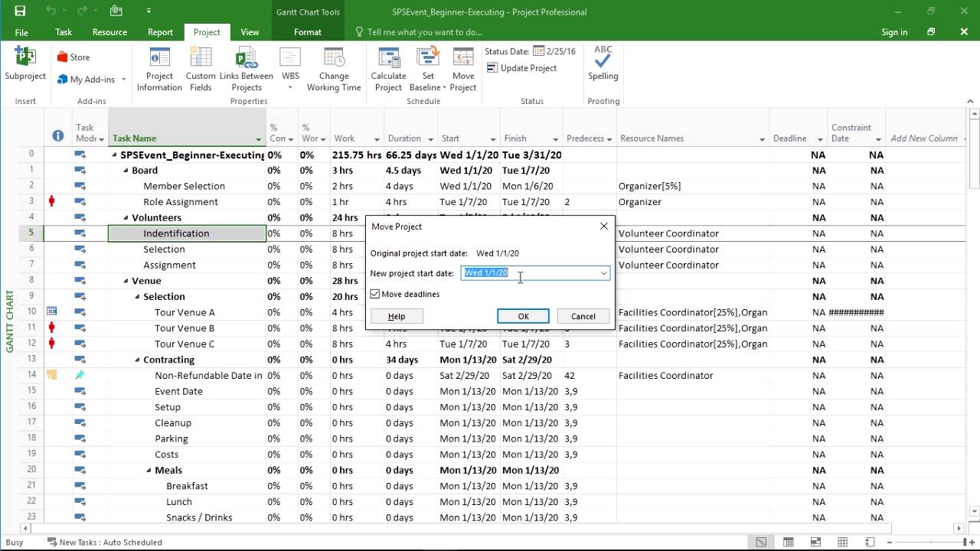Click the New Tasks Auto Scheduled status
This screenshot has height=551, width=980.
(104, 542)
